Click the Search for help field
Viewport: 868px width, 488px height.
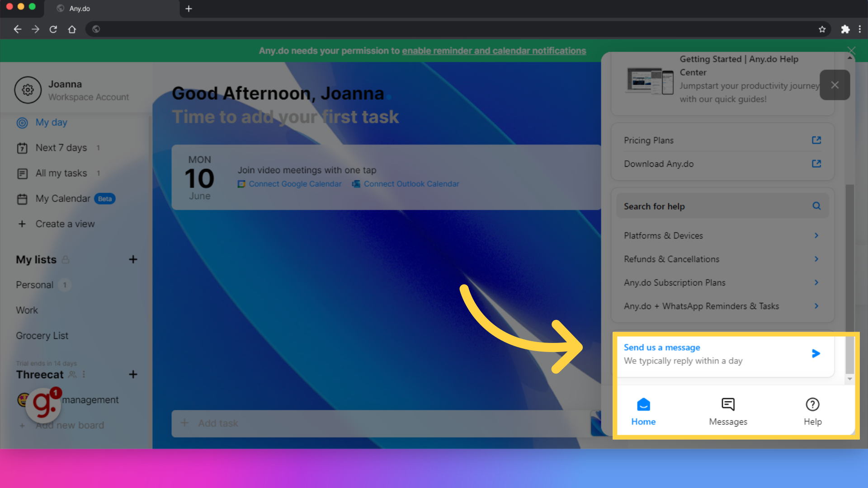pyautogui.click(x=722, y=206)
